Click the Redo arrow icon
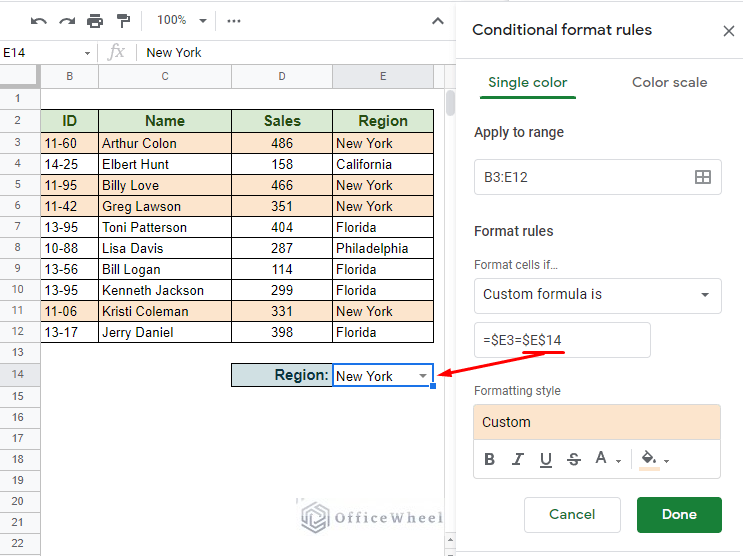743x556 pixels. 67,20
